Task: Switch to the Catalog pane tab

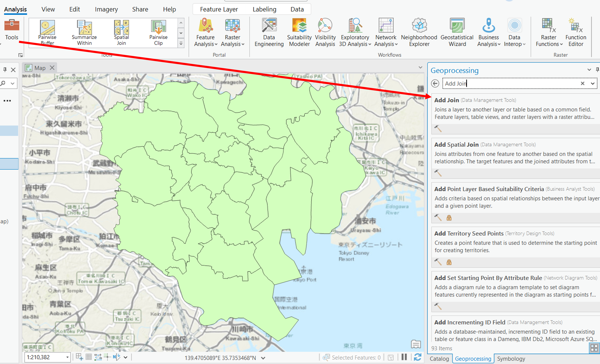Action: pos(439,359)
